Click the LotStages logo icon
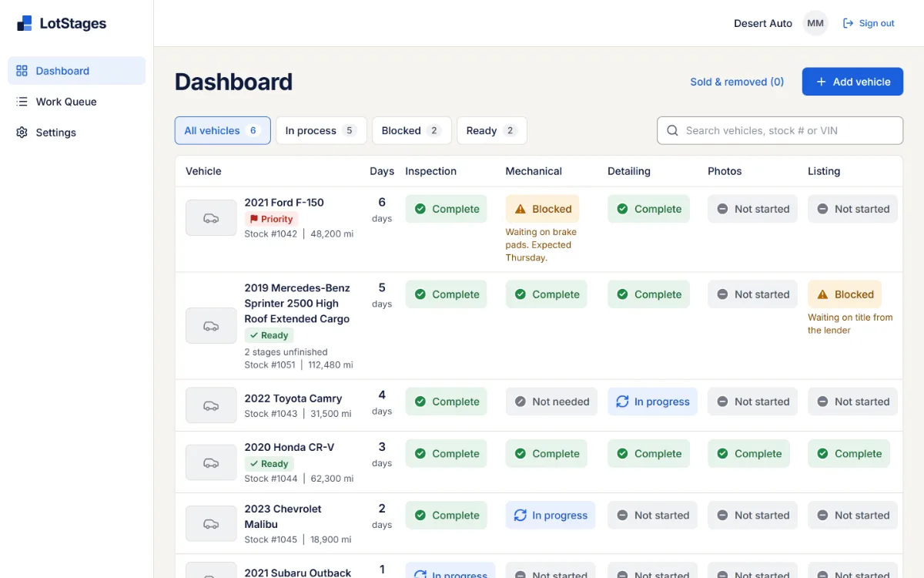Screen dimensions: 924x578 tap(25, 24)
